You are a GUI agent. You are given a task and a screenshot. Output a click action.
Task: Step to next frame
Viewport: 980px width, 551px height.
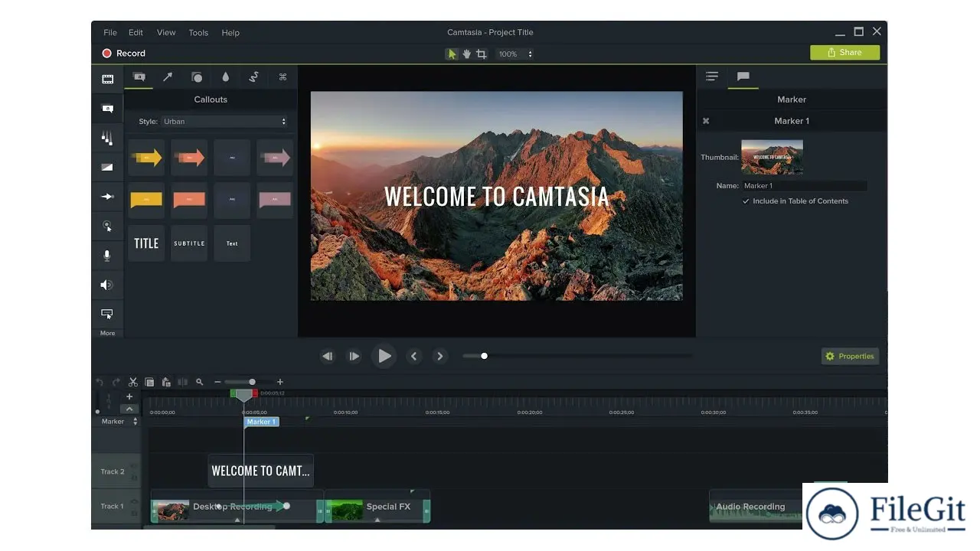[354, 356]
